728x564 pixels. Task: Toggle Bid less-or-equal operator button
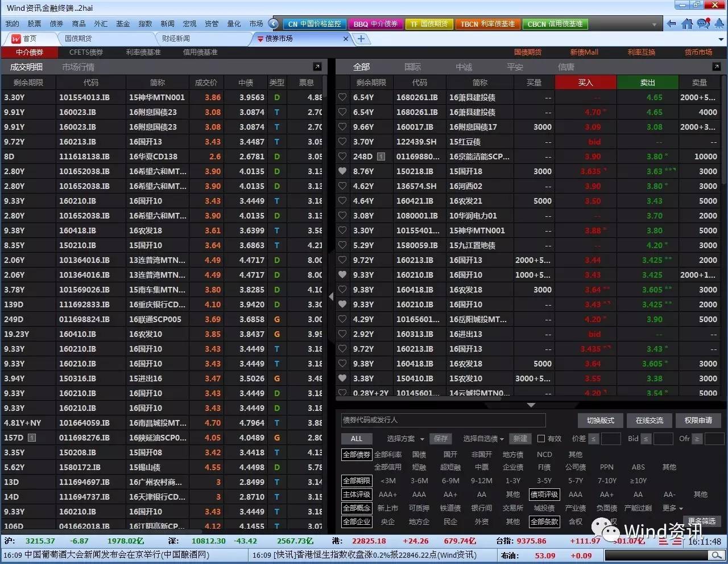[x=646, y=439]
